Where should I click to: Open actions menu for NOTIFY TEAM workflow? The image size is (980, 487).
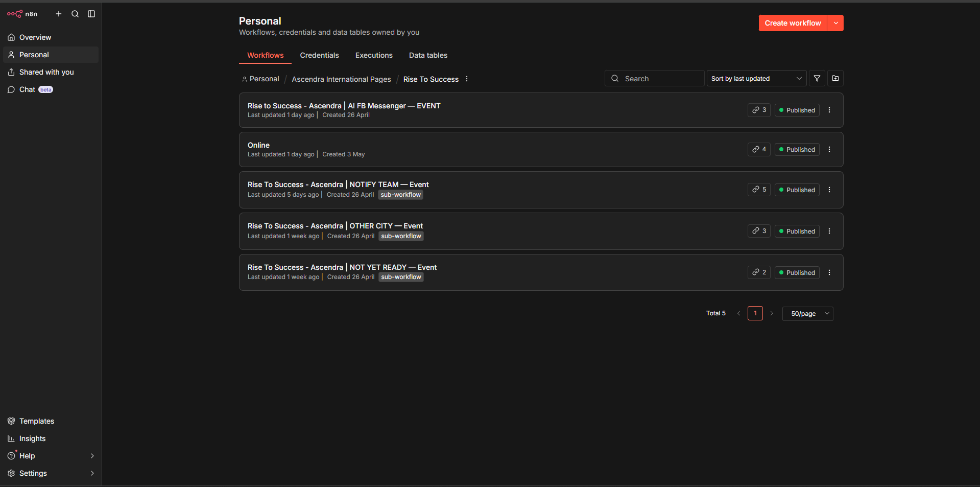click(829, 190)
